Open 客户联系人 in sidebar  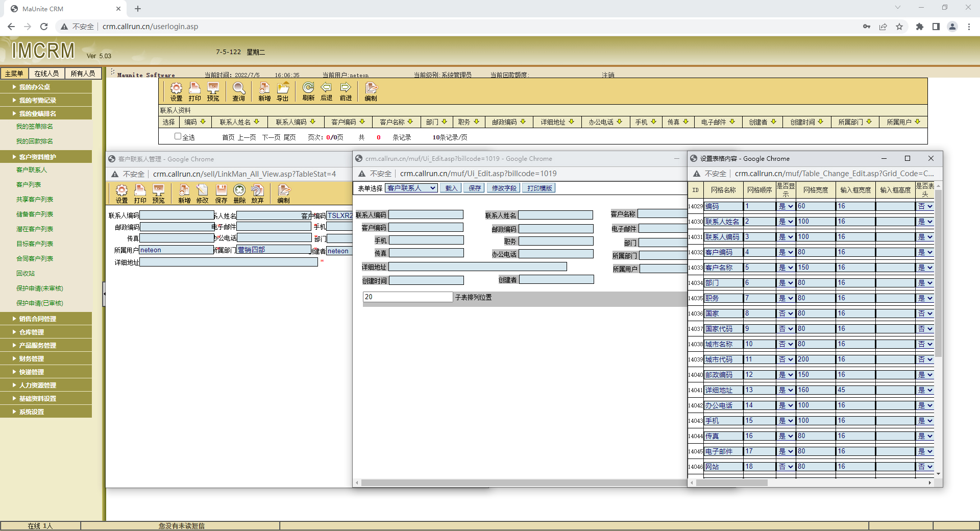click(32, 170)
